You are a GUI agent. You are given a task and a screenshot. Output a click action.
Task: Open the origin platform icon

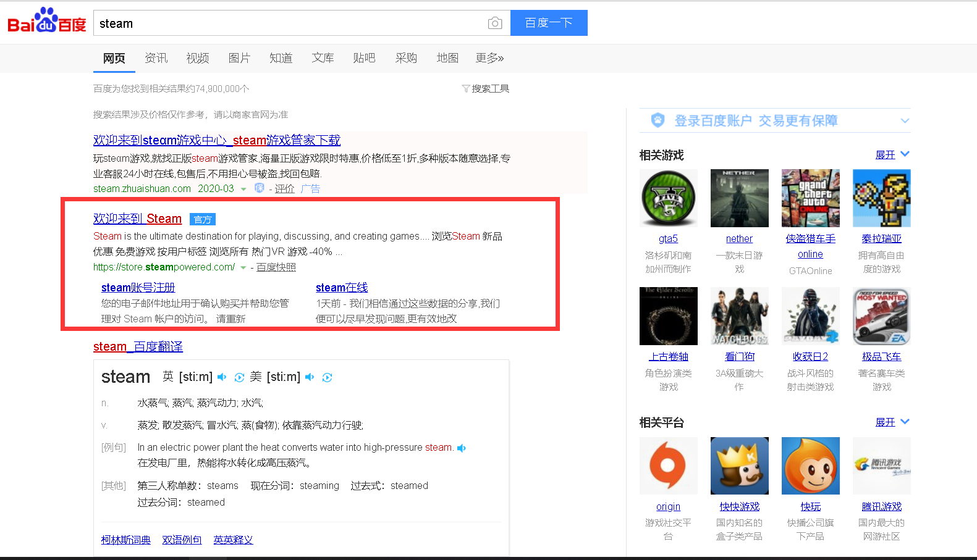tap(668, 466)
